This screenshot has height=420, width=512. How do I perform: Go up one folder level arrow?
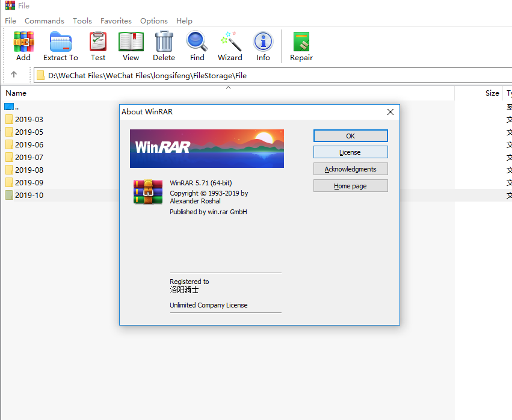coord(14,75)
